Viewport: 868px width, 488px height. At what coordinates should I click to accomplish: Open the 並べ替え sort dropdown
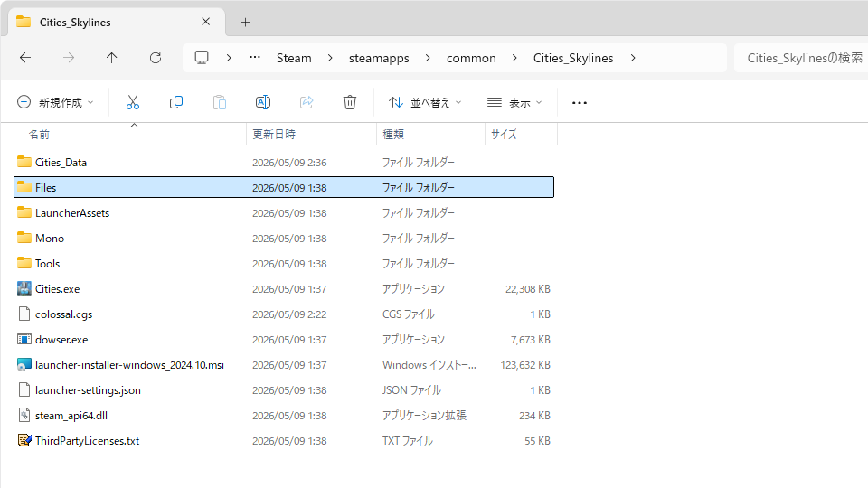pyautogui.click(x=425, y=102)
